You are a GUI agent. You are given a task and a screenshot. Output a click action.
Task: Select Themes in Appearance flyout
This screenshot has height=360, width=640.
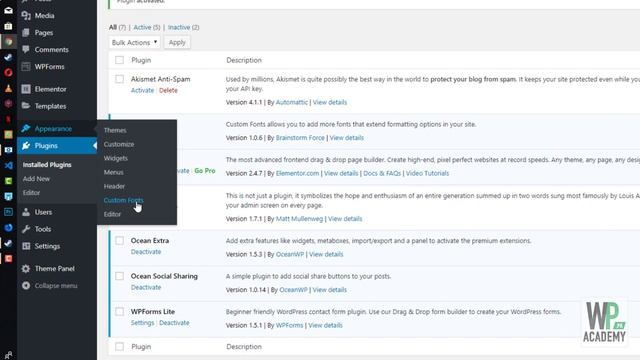[115, 130]
